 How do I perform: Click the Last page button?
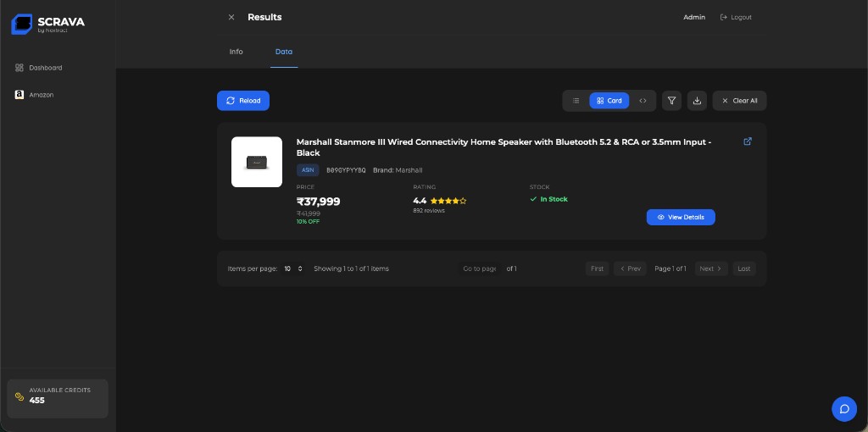coord(744,269)
